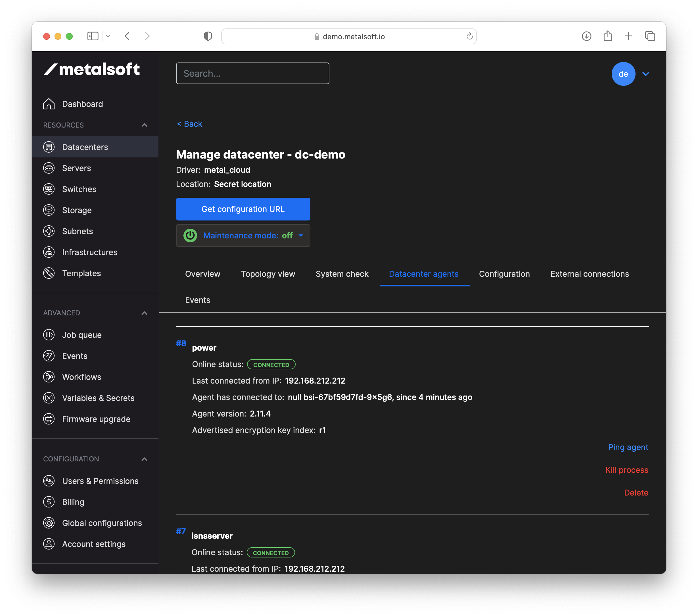Click the < Back link

tap(189, 124)
